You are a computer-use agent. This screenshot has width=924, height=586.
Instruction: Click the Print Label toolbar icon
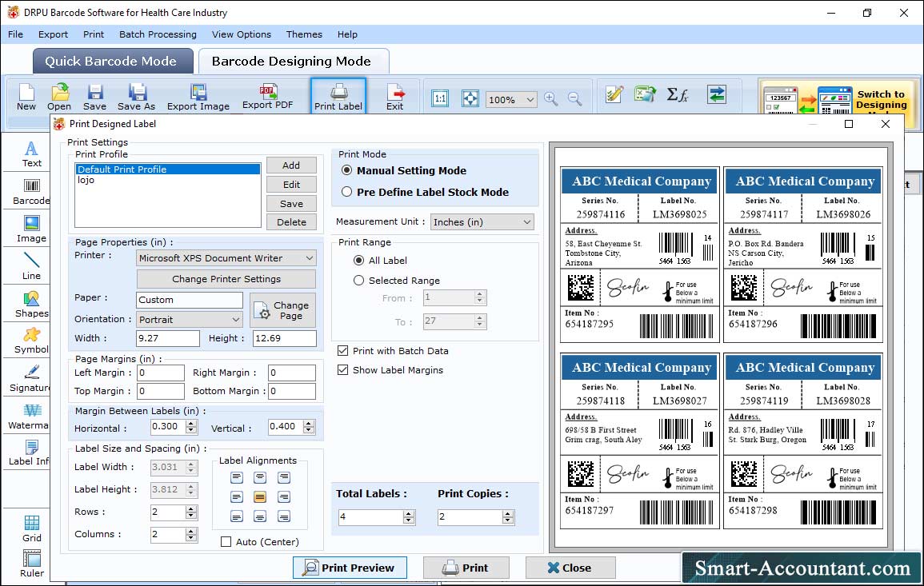click(338, 97)
